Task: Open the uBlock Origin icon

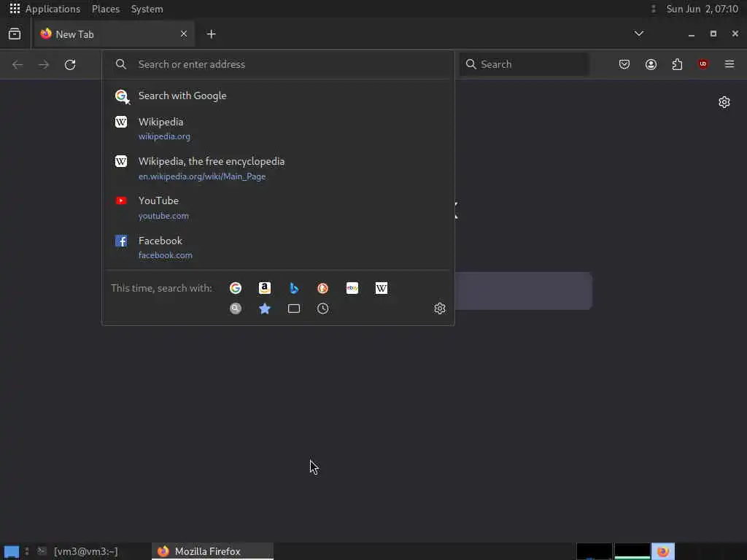Action: (x=703, y=64)
